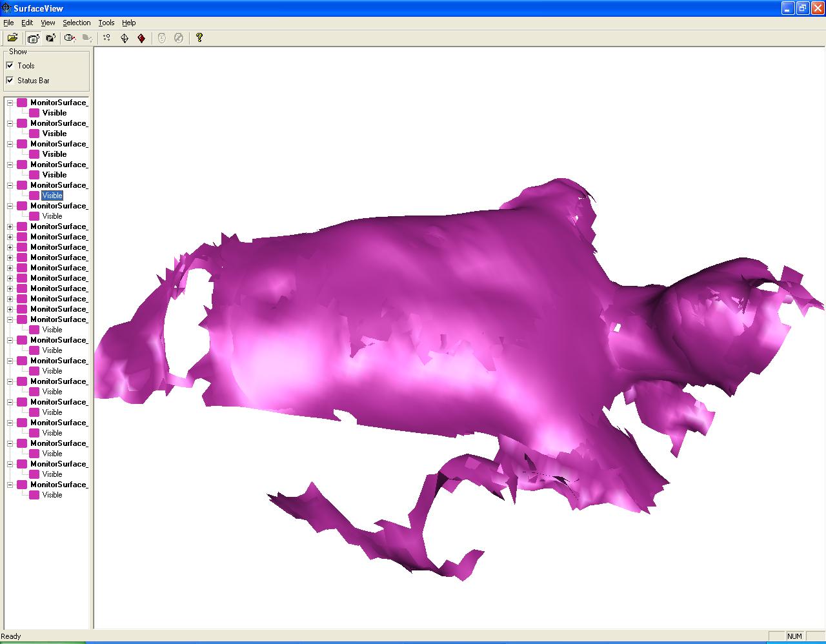Open the Help menu
Image resolution: width=826 pixels, height=644 pixels.
pyautogui.click(x=129, y=23)
